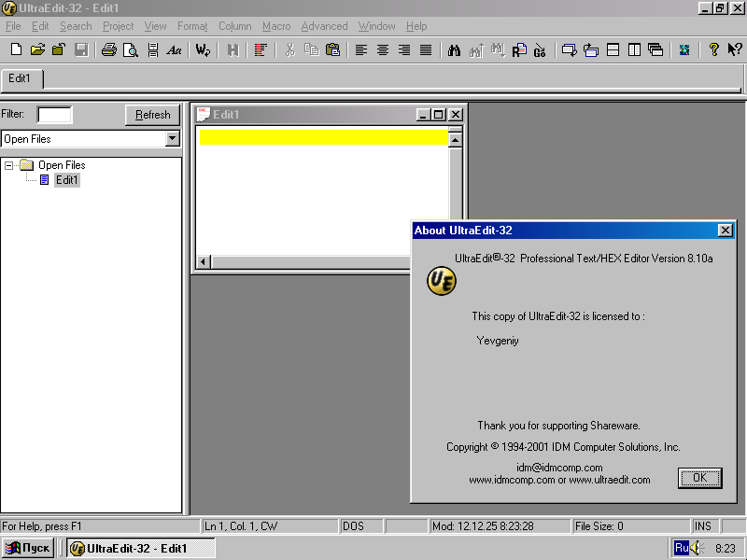Click the Close file icon in toolbar
Viewport: 747px width, 560px height.
[x=59, y=49]
